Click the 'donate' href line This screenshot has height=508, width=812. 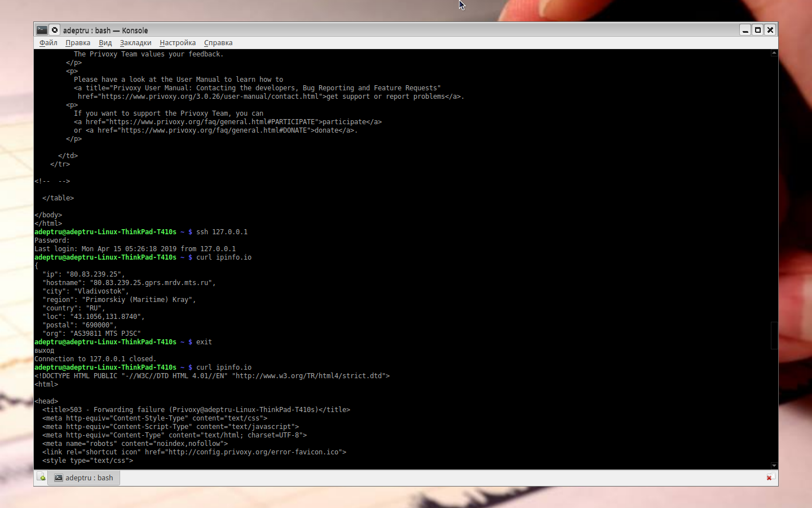point(216,130)
